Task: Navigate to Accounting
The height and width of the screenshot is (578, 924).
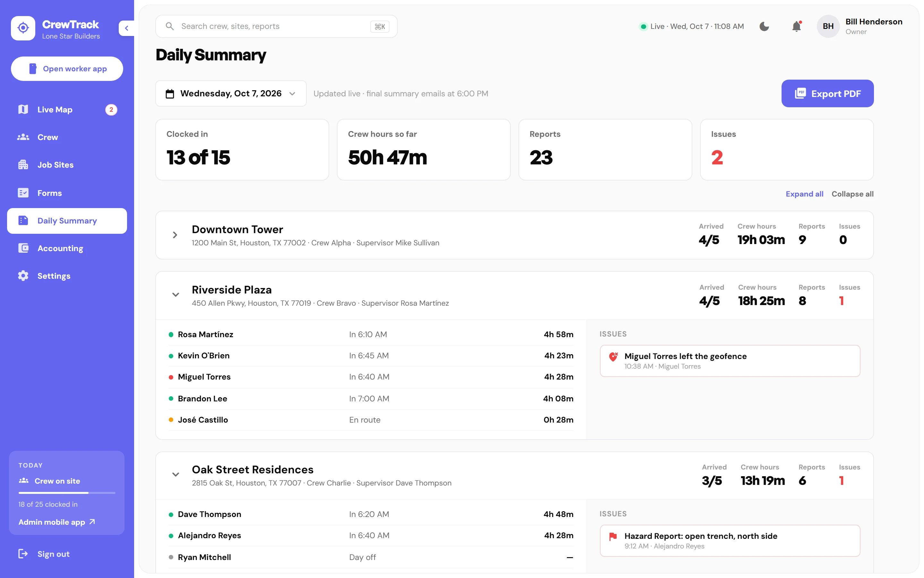Action: point(67,248)
